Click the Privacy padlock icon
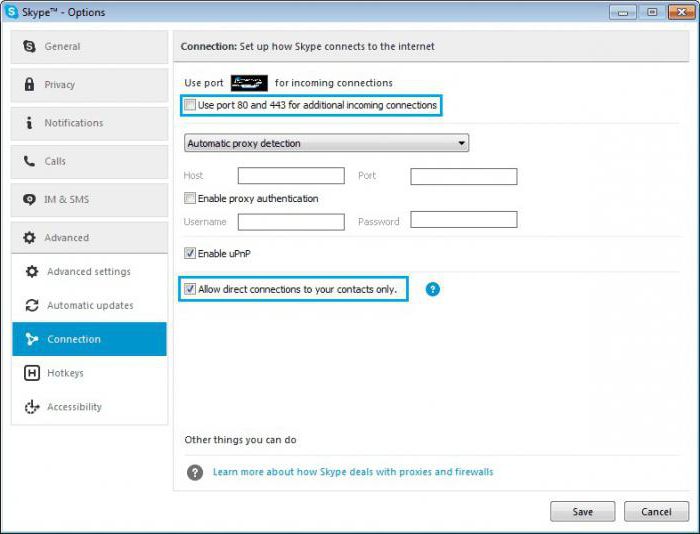 pos(29,84)
